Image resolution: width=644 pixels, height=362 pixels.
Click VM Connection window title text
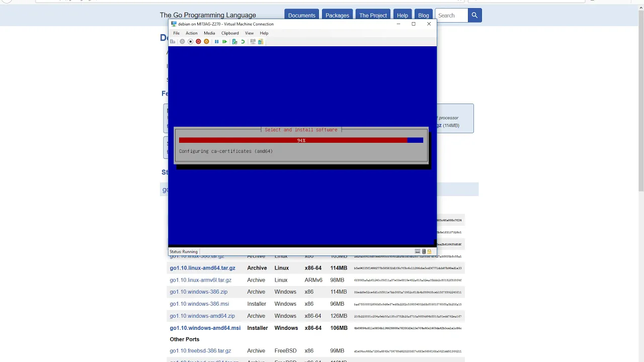226,24
